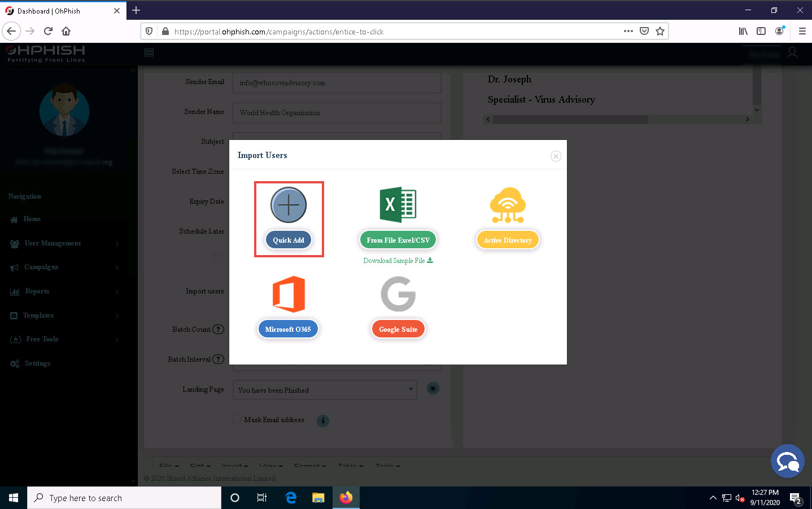Click the address bar URL
The image size is (812, 509).
click(279, 32)
